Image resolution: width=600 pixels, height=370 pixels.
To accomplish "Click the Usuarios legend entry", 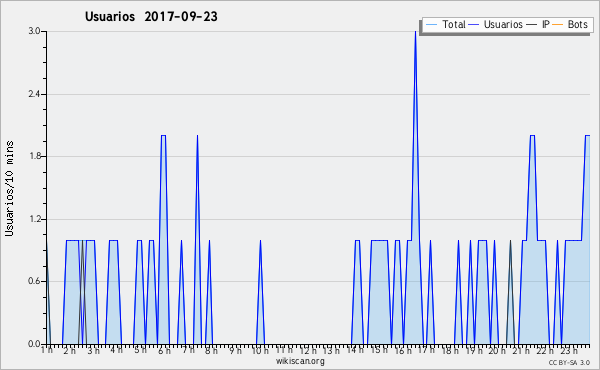I will tap(496, 24).
